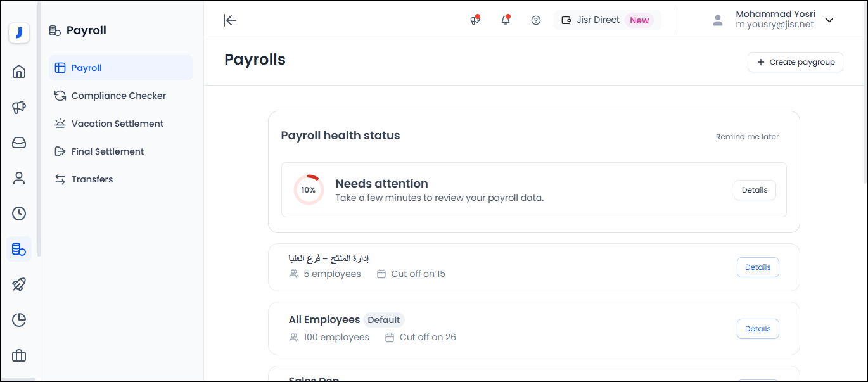Screen dimensions: 868x382
Task: Open the clock attendance sidebar icon
Action: tap(19, 213)
